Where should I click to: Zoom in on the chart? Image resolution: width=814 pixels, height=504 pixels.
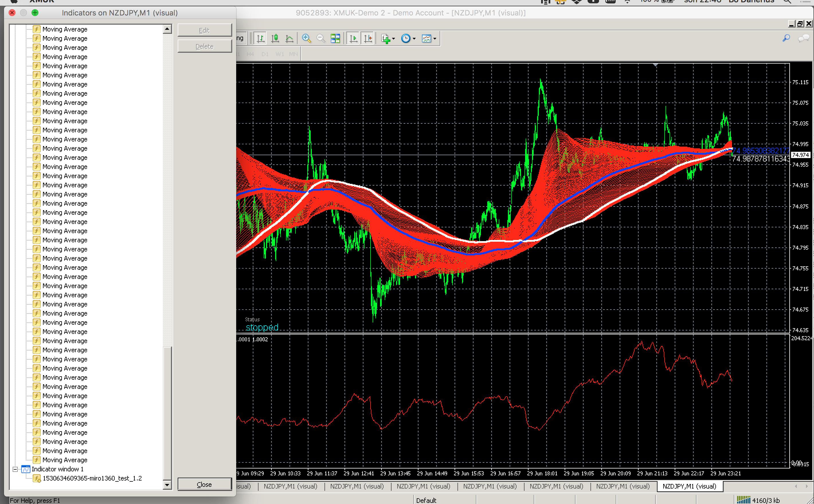pos(306,39)
